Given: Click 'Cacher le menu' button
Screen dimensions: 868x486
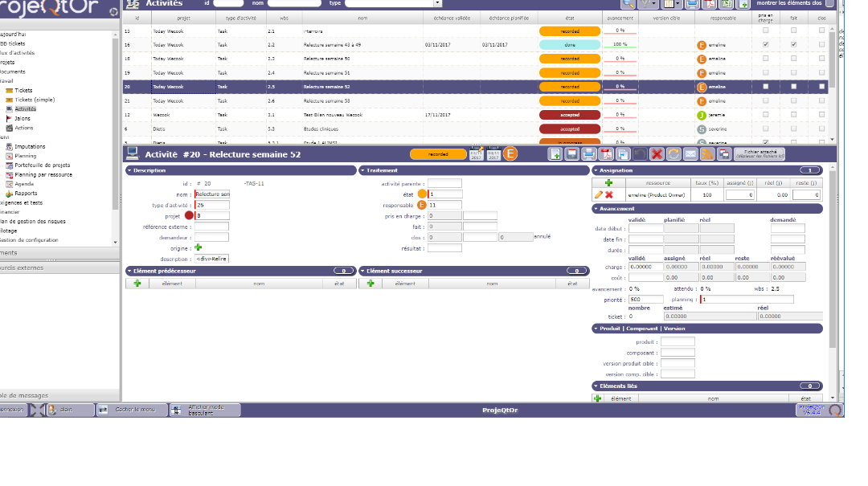Looking at the screenshot, I should pos(127,410).
